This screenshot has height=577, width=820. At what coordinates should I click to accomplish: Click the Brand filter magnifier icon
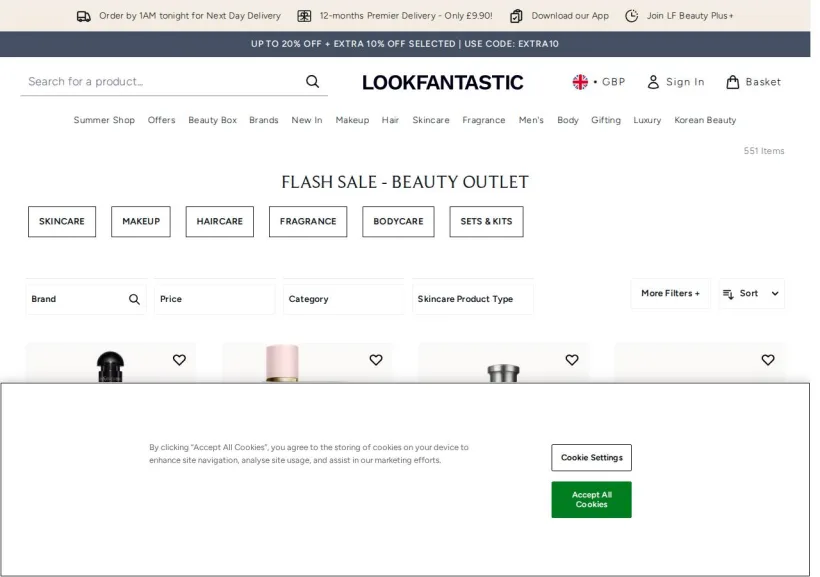pos(134,299)
